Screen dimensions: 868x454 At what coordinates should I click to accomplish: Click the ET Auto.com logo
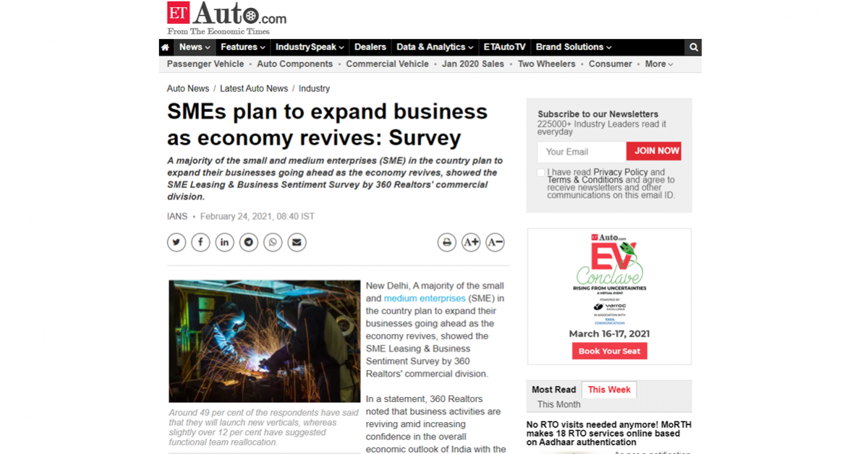click(x=226, y=18)
